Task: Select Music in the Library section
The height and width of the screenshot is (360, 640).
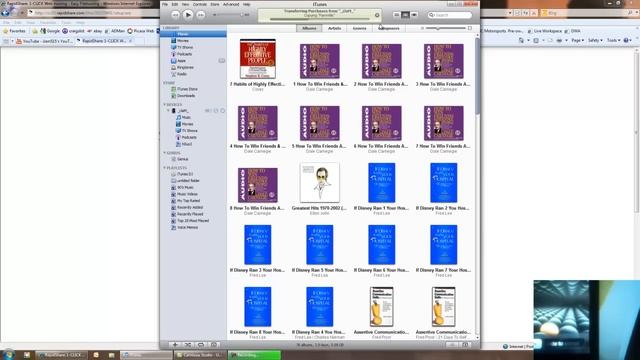Action: [193, 34]
